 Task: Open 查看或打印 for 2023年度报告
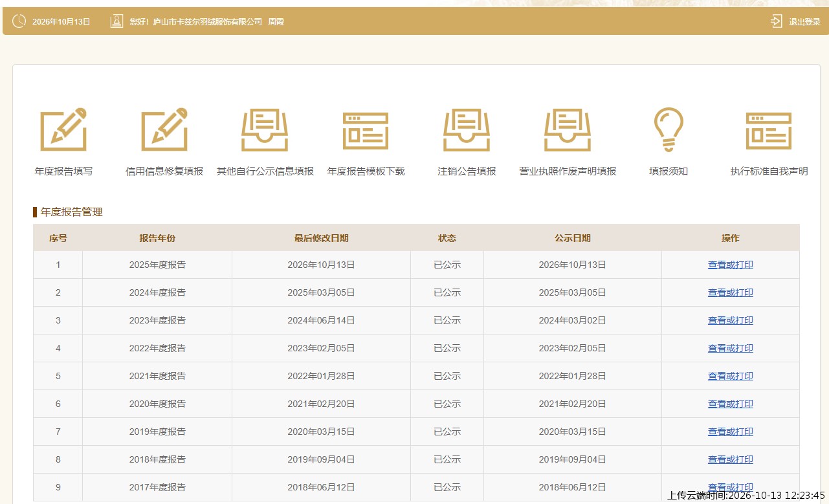(x=730, y=320)
